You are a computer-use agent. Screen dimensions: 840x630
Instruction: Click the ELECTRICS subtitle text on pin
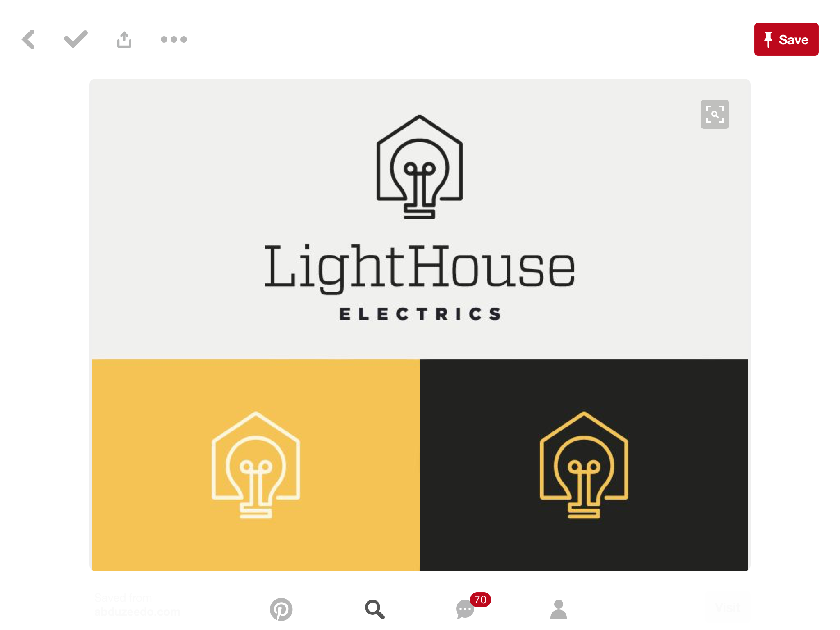[420, 314]
